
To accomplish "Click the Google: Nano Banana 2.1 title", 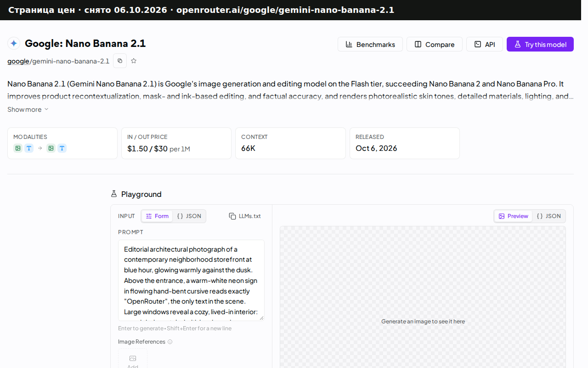I will coord(85,44).
